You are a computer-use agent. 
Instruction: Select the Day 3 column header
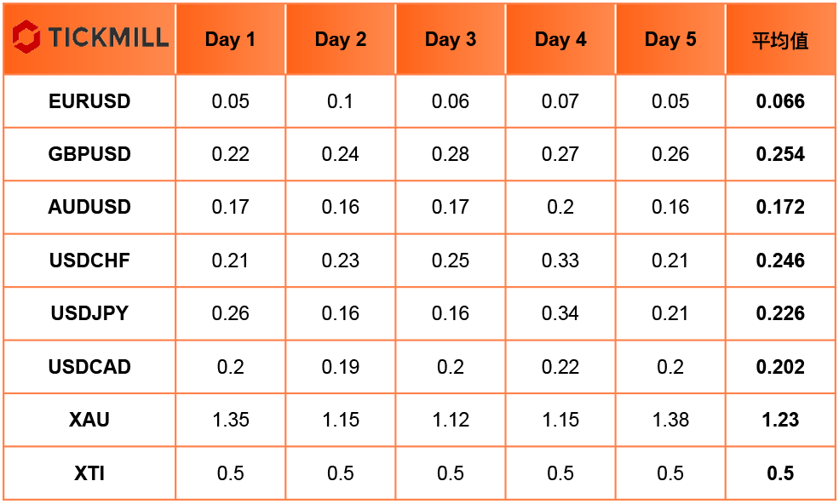pyautogui.click(x=450, y=40)
